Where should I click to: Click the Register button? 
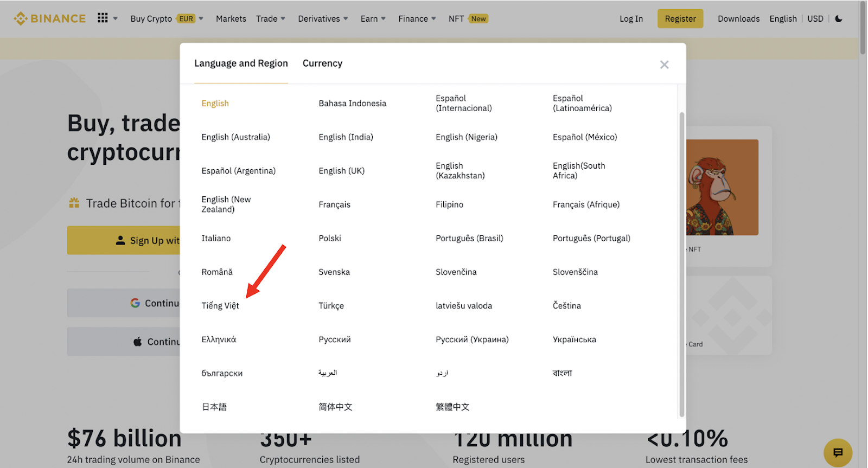(680, 18)
